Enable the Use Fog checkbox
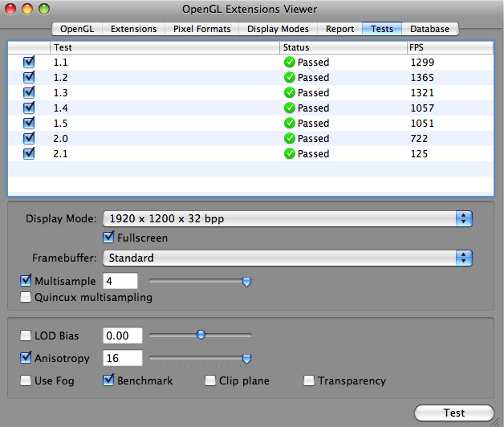Image resolution: width=504 pixels, height=427 pixels. 26,380
